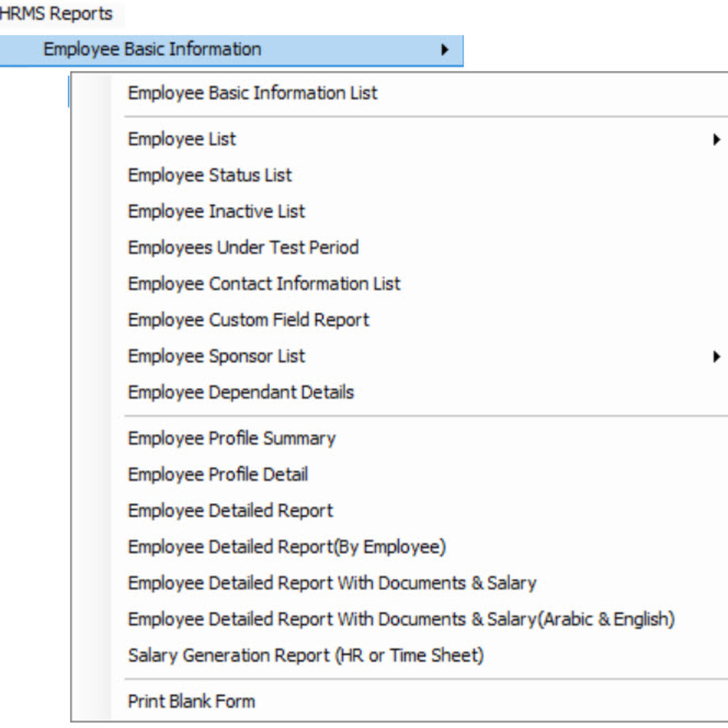This screenshot has height=728, width=728.
Task: Expand the Employee List submenu arrow
Action: coord(716,139)
